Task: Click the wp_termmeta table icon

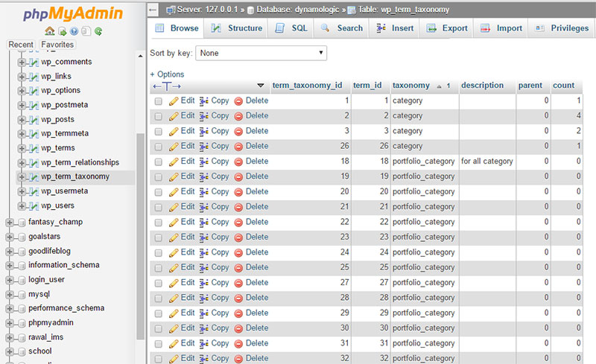Action: (x=34, y=134)
